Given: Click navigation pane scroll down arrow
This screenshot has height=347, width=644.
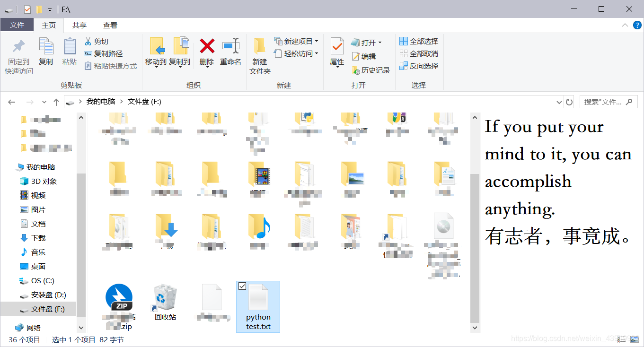Looking at the screenshot, I should pyautogui.click(x=81, y=328).
